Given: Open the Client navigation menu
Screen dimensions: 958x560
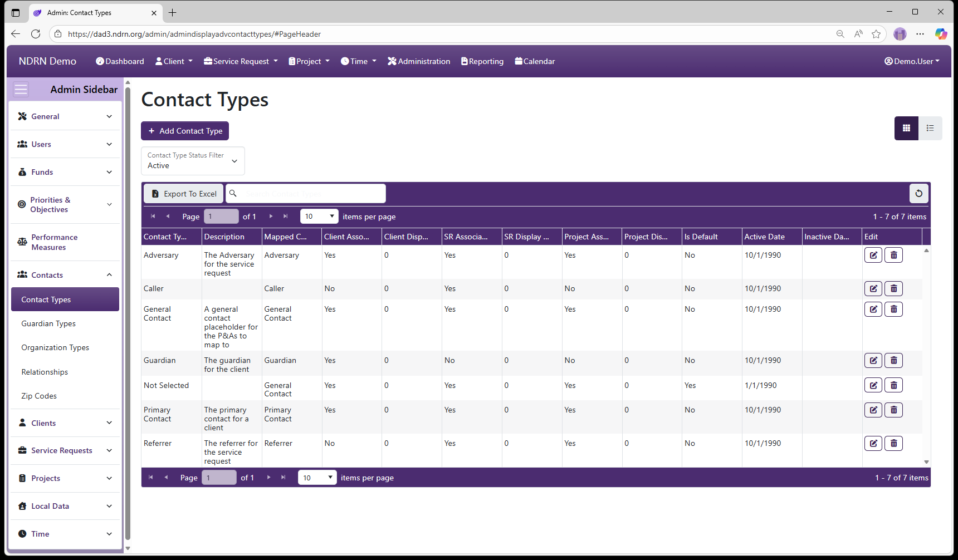Looking at the screenshot, I should [x=174, y=61].
